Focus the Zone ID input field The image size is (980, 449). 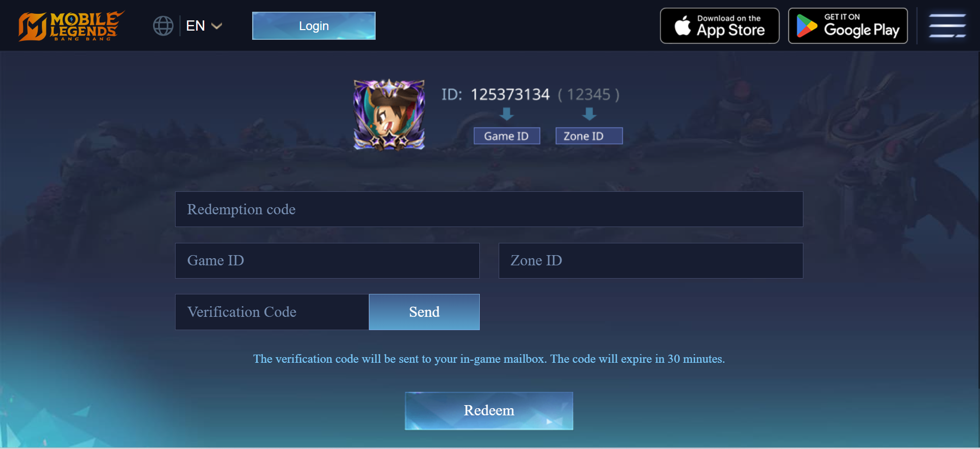[651, 261]
